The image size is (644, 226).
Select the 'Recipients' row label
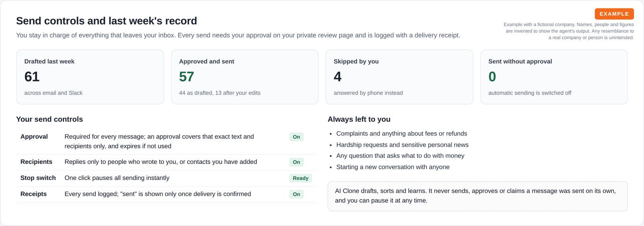(x=36, y=162)
